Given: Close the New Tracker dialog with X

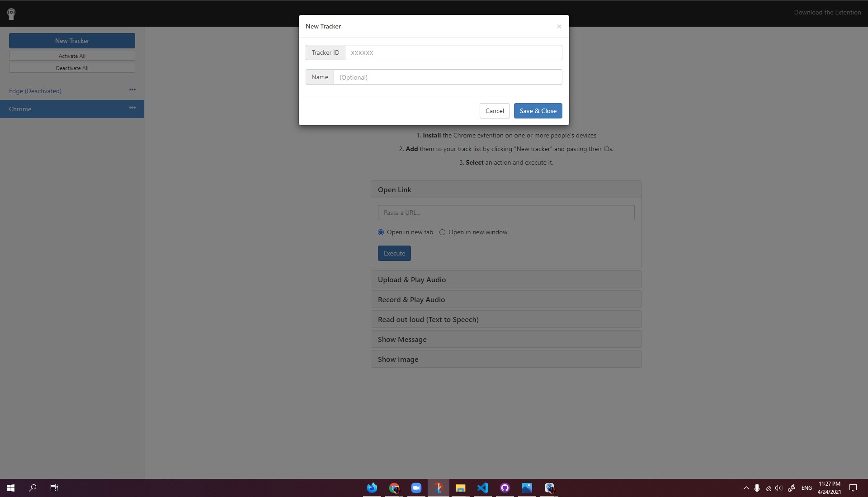Looking at the screenshot, I should point(559,26).
